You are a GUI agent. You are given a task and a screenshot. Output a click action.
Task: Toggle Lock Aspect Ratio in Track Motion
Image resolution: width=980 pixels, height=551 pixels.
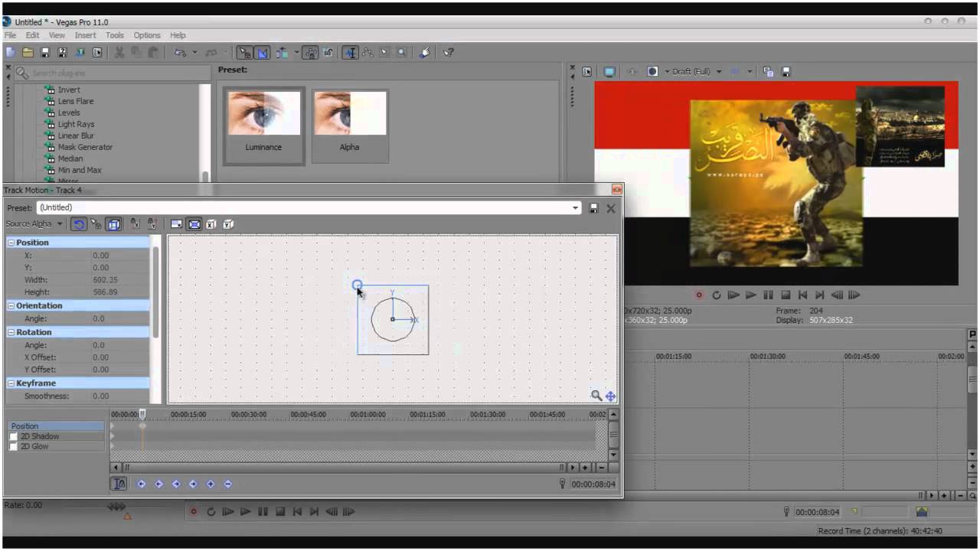(x=176, y=224)
